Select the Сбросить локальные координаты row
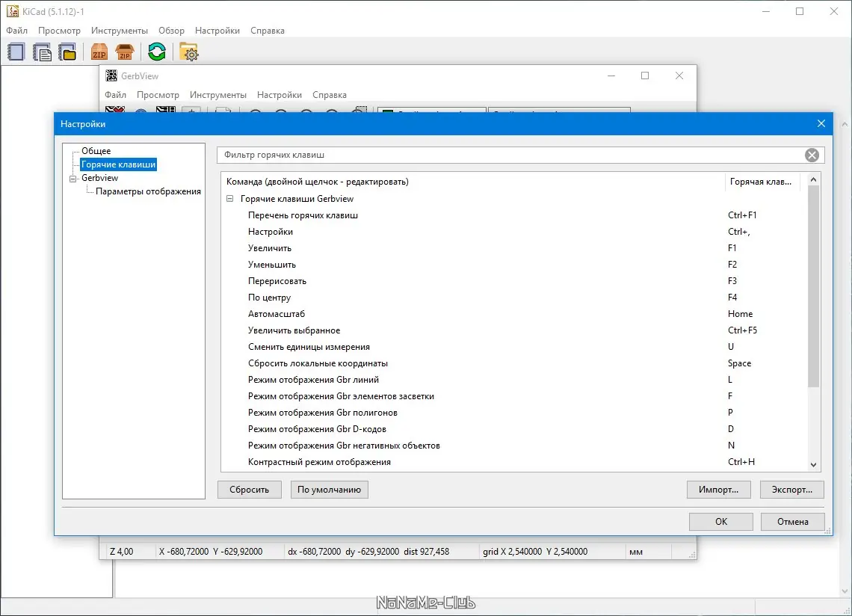This screenshot has width=852, height=616. 515,363
